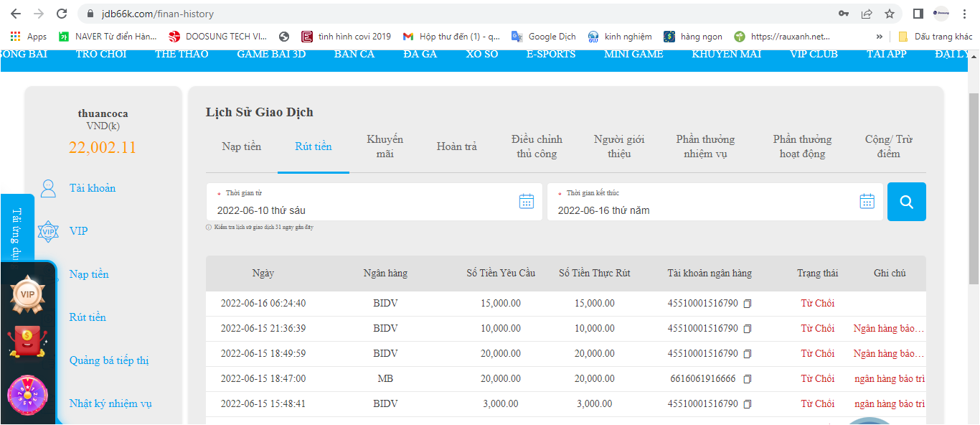The height and width of the screenshot is (425, 980).
Task: Copy account number for 21:36:39 row
Action: (x=748, y=329)
